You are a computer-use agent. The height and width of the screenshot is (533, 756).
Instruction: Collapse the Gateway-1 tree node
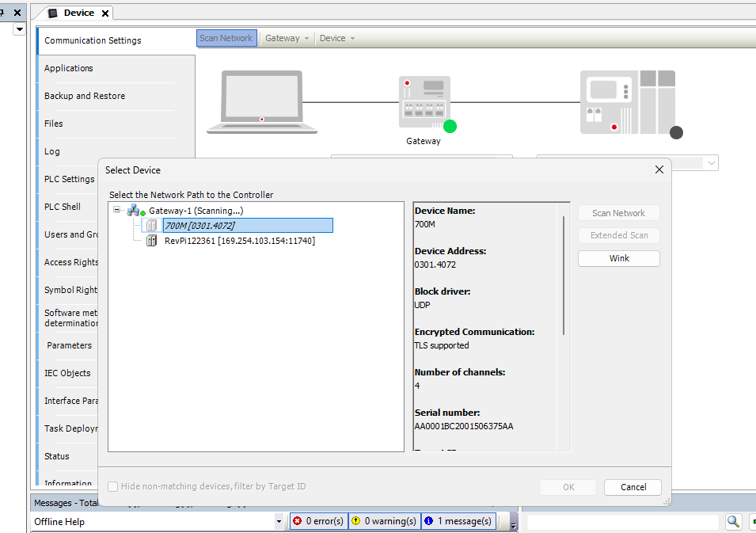click(x=117, y=211)
